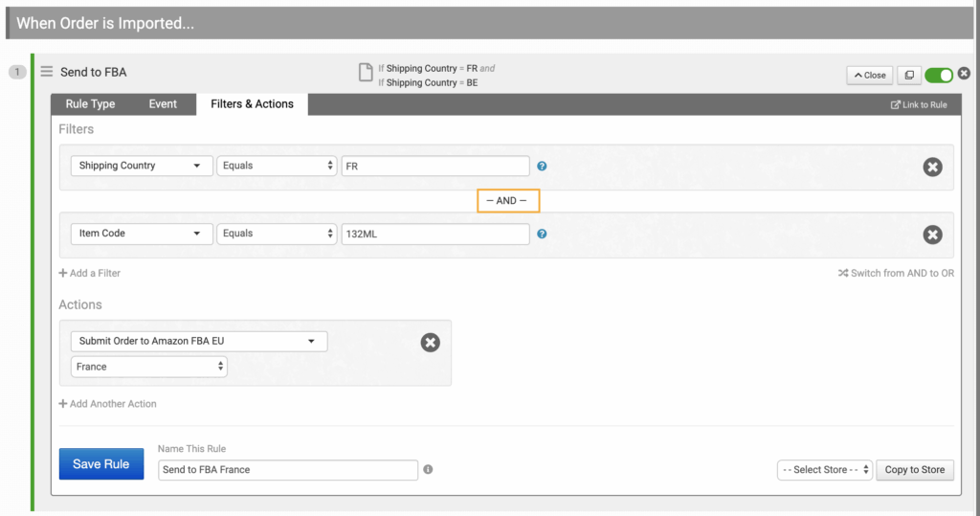This screenshot has width=980, height=516.
Task: Open the Shipping Country filter dropdown
Action: pyautogui.click(x=142, y=166)
